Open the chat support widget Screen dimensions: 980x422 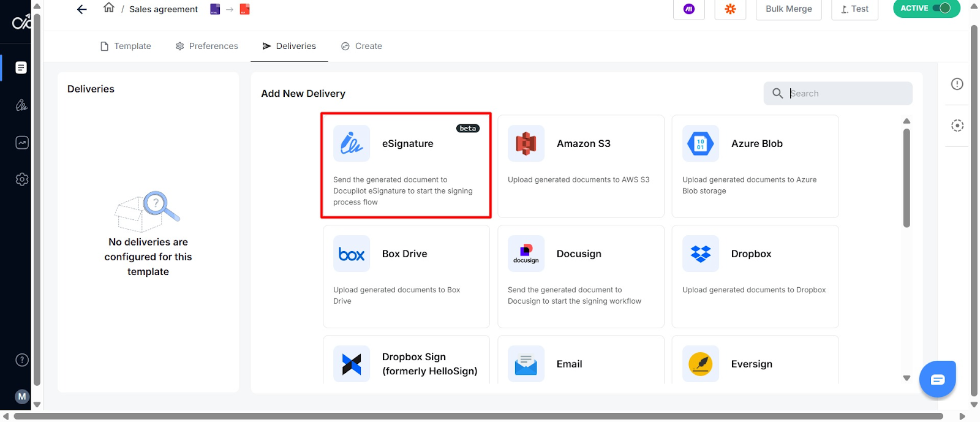click(938, 379)
